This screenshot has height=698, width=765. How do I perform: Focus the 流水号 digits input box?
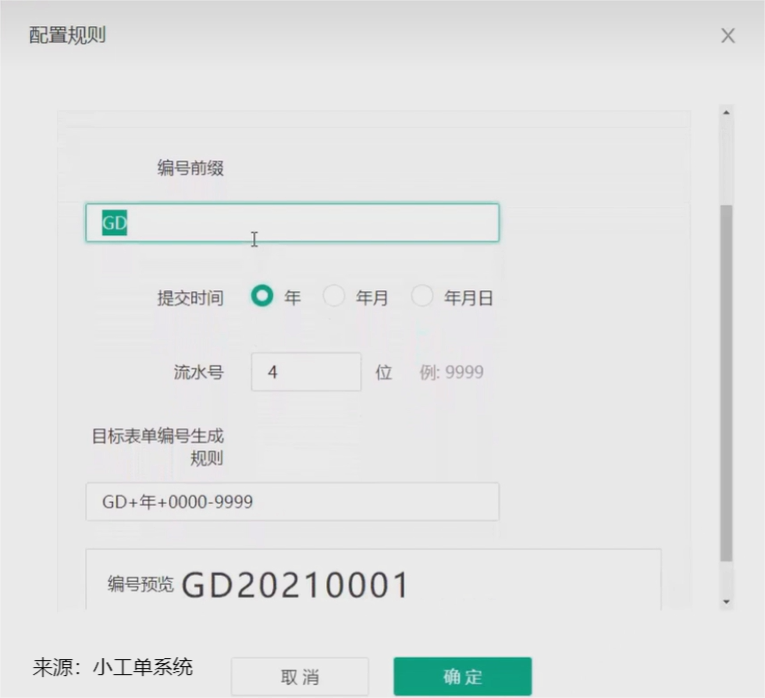click(305, 372)
